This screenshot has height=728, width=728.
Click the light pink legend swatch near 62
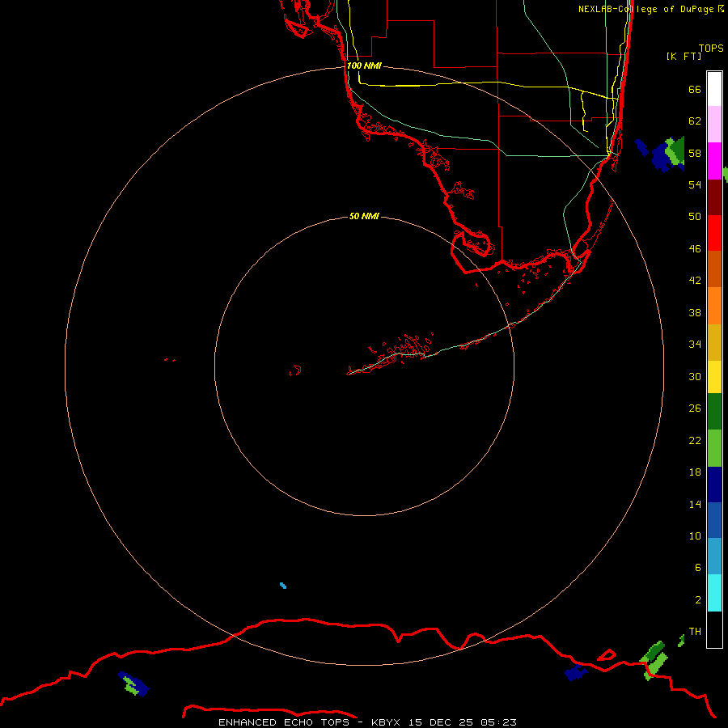tap(714, 125)
